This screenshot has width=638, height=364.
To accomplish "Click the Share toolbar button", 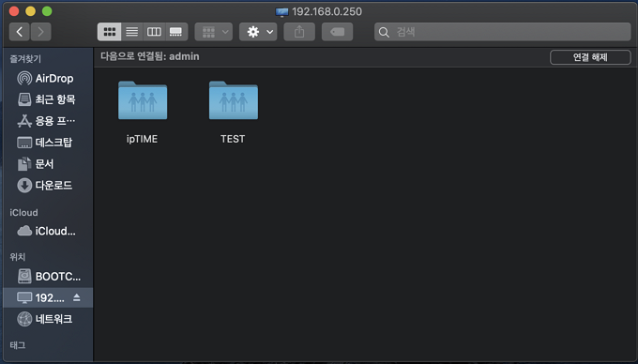I will tap(299, 32).
